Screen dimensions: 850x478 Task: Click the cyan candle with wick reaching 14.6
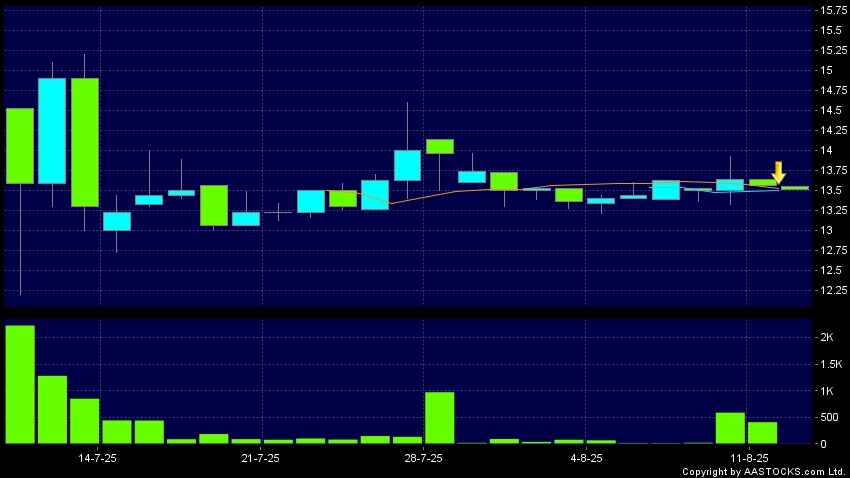[x=407, y=165]
